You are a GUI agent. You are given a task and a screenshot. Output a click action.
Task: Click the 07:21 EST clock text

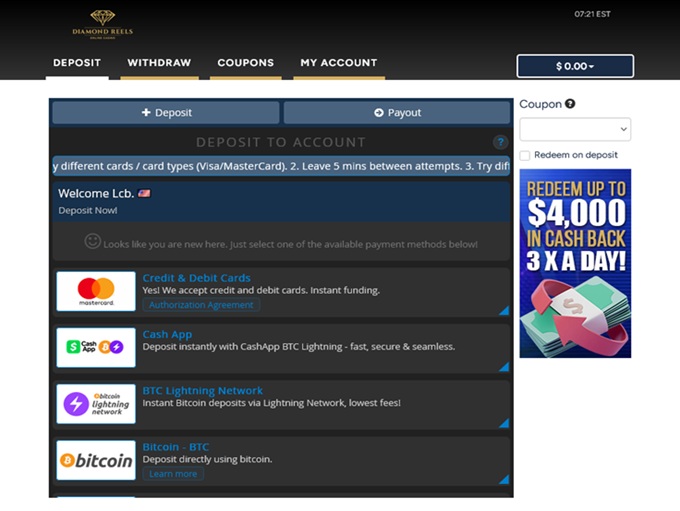coord(592,14)
